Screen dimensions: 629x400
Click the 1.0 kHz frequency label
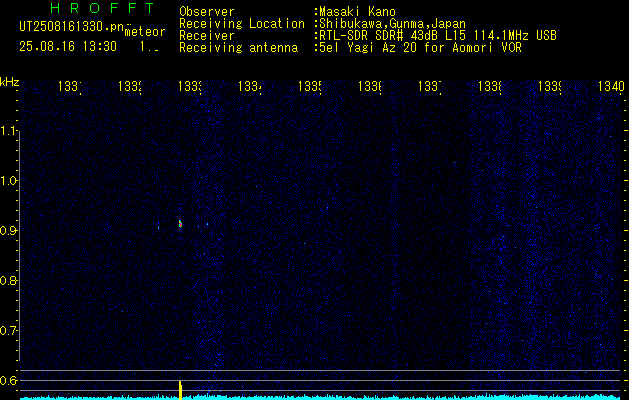tap(8, 180)
